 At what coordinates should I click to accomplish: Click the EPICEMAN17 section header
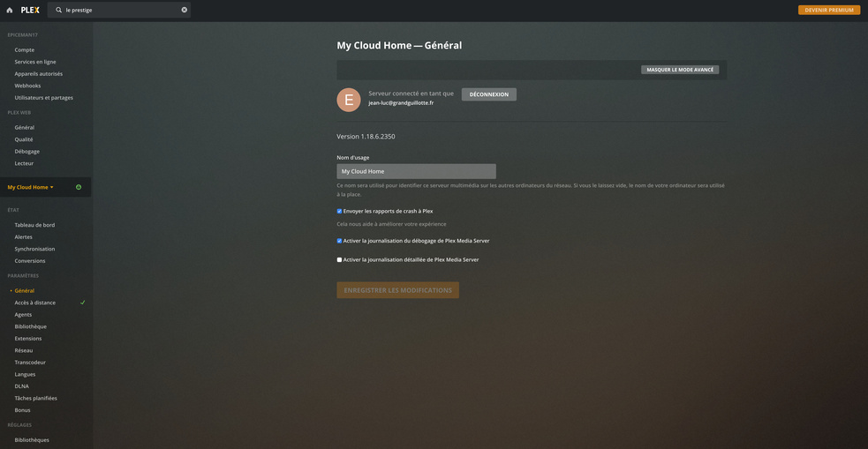(23, 34)
